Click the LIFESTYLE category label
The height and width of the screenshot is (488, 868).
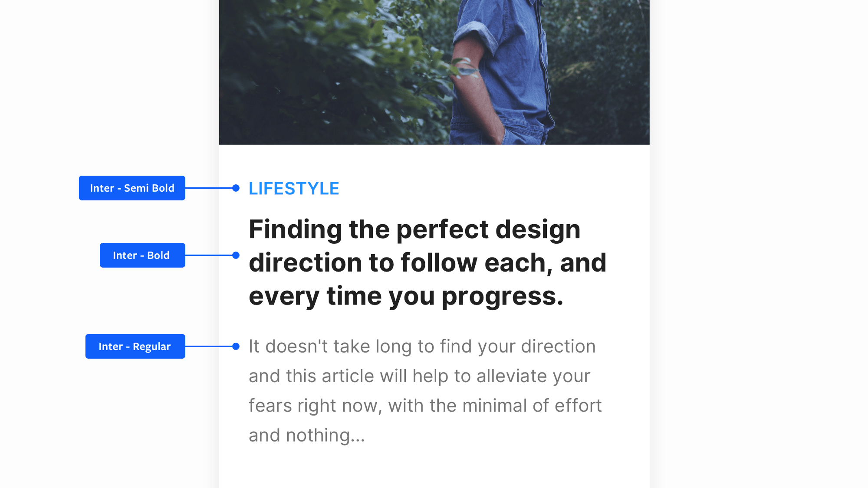pyautogui.click(x=294, y=188)
